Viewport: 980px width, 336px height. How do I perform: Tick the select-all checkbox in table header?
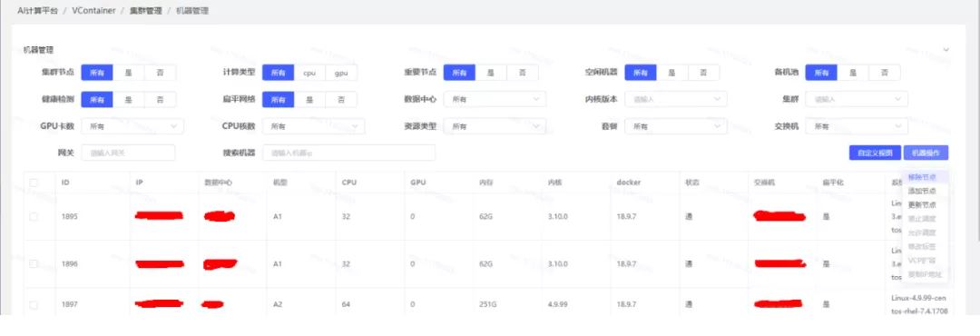coord(34,183)
